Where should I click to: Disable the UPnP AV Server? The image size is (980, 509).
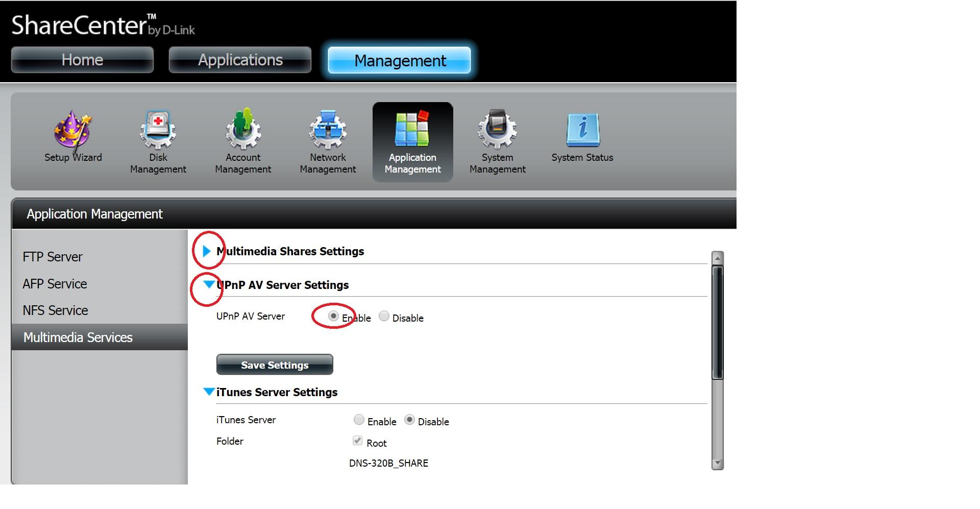pos(384,316)
